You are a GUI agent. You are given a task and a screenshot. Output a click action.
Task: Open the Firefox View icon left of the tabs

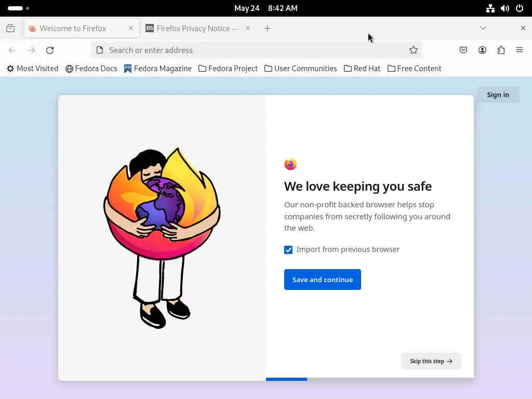point(10,28)
